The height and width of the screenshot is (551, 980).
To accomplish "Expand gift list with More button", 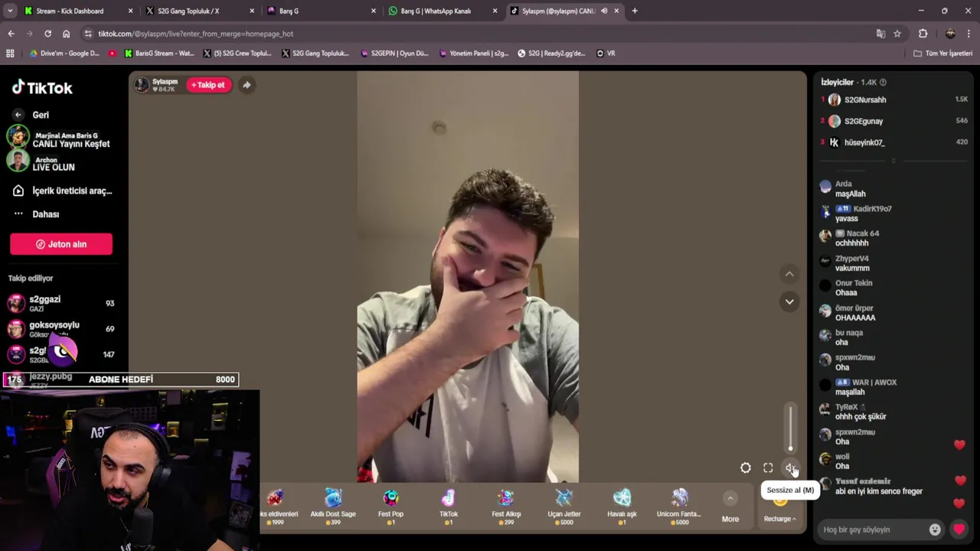I will click(730, 507).
